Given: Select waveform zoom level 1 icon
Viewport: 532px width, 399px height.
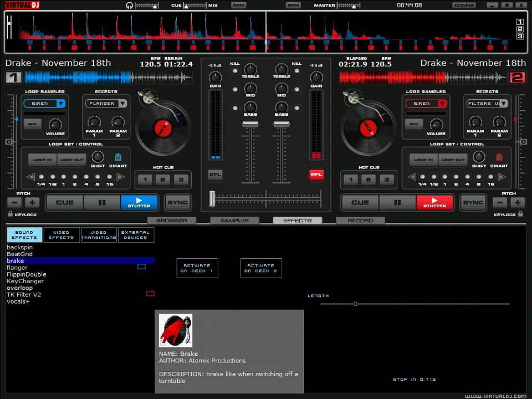Looking at the screenshot, I should coord(519,22).
